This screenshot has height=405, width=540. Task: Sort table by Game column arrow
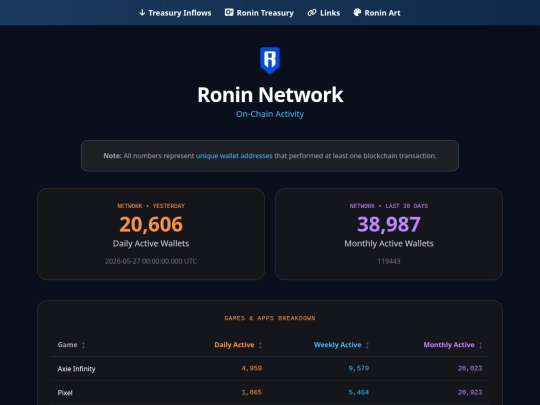83,345
